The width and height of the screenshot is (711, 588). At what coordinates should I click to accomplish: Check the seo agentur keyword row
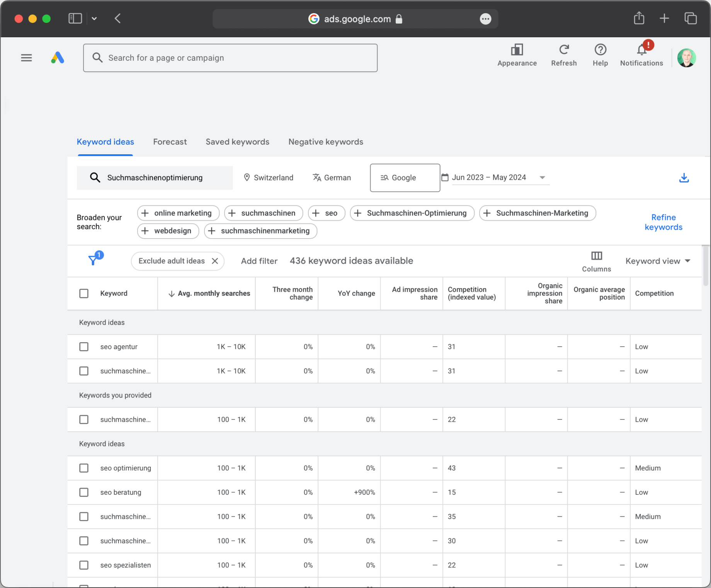pos(84,346)
